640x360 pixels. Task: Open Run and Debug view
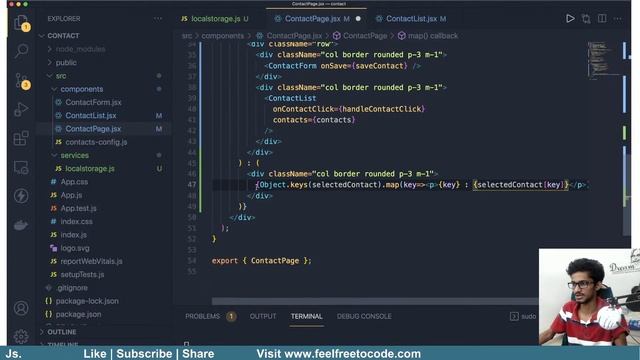[x=21, y=109]
